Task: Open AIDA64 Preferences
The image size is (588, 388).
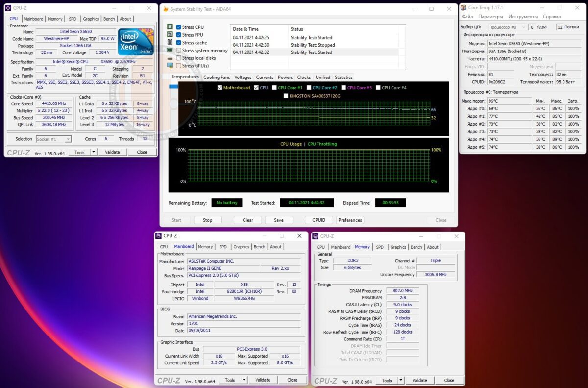Action: click(x=350, y=220)
